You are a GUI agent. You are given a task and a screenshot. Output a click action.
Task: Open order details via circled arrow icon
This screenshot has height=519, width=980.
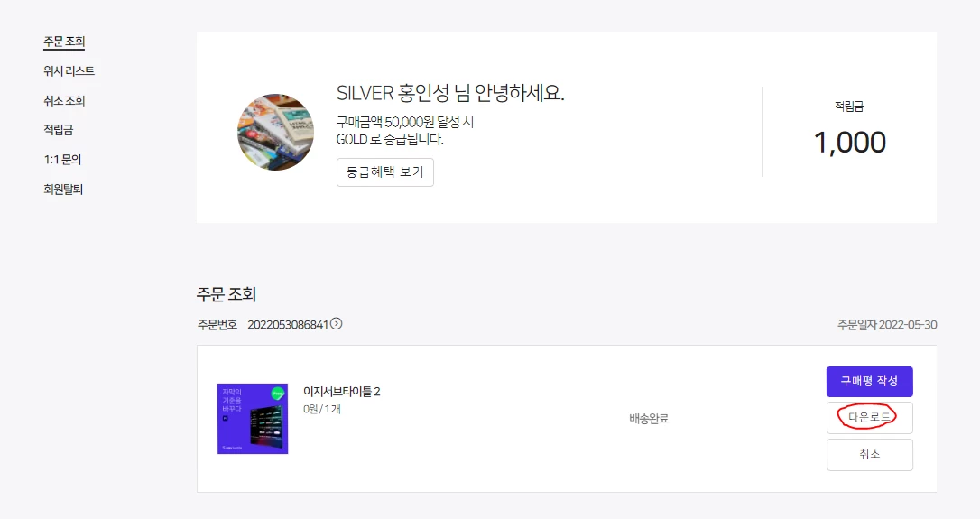pos(337,324)
